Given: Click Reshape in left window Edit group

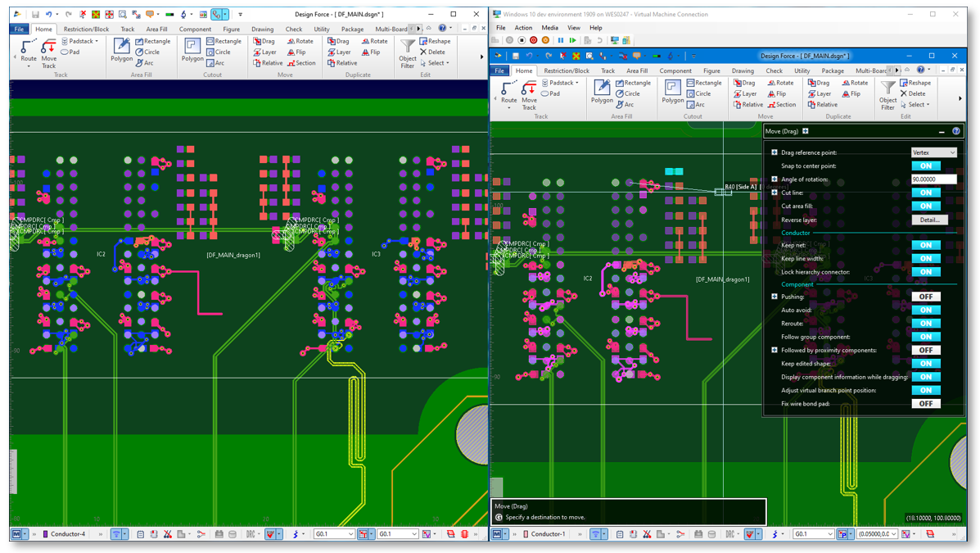Looking at the screenshot, I should 435,41.
